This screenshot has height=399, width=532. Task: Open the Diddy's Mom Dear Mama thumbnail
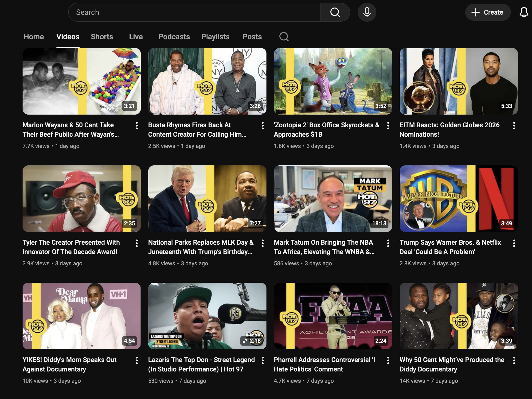tap(82, 316)
